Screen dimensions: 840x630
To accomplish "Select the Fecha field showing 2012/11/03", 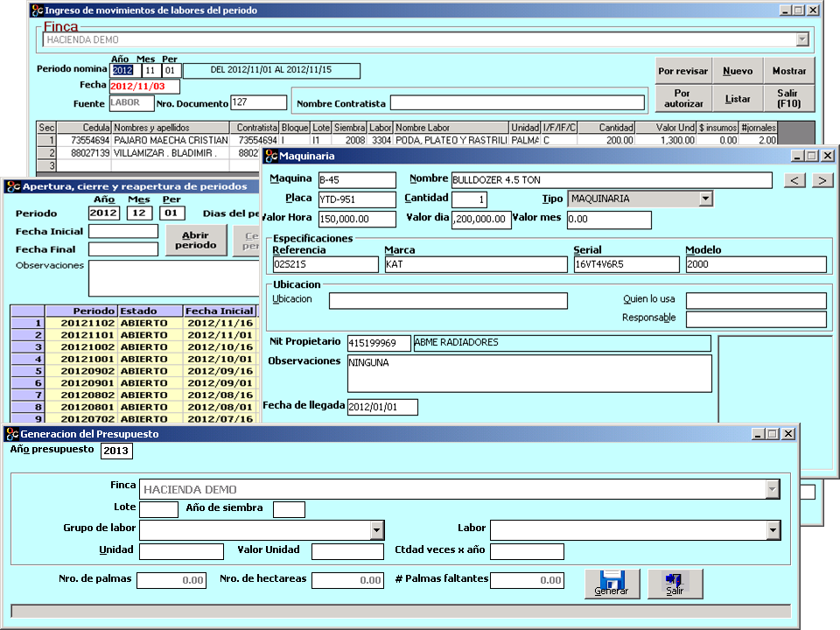I will (144, 87).
